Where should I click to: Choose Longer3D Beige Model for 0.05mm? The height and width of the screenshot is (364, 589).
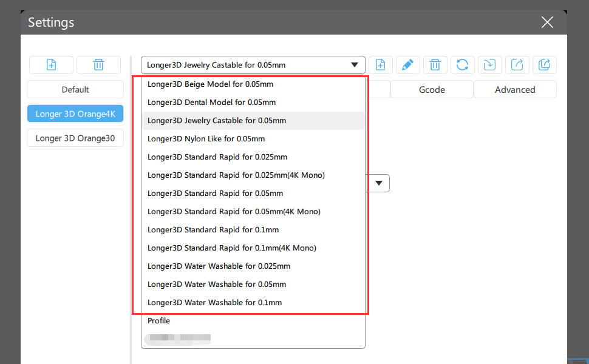point(253,84)
